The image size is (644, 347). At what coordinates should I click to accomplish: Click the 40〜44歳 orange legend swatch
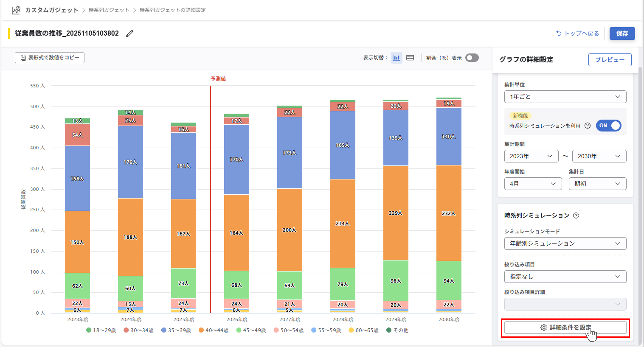click(201, 330)
